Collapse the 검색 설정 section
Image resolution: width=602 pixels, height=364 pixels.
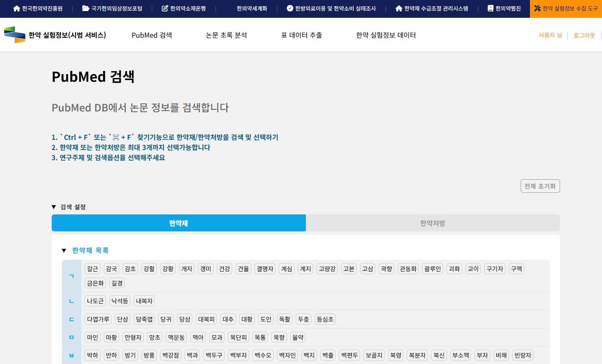(69, 207)
